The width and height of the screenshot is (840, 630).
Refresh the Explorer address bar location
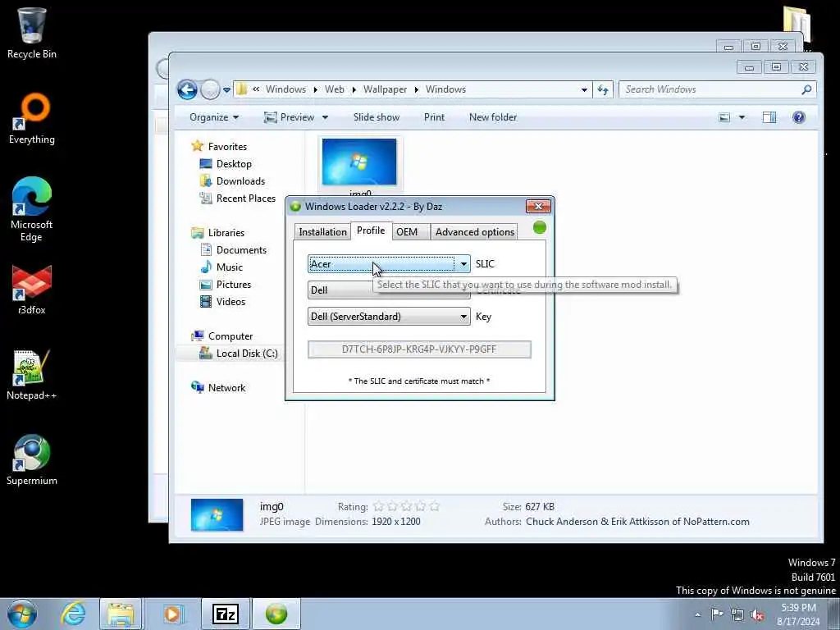[603, 89]
